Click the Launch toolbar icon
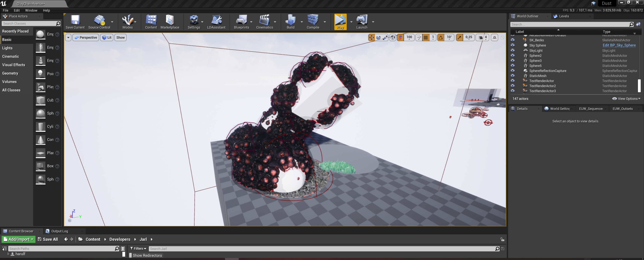 (x=362, y=22)
